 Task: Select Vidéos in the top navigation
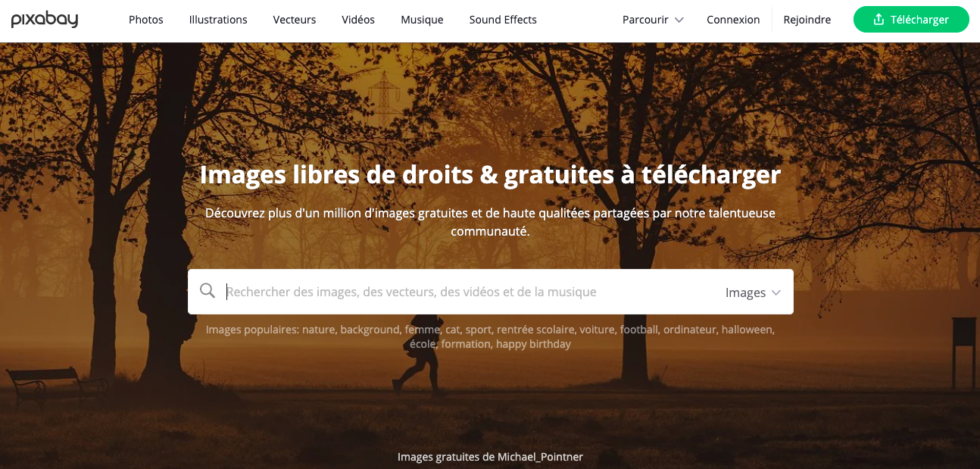tap(358, 20)
